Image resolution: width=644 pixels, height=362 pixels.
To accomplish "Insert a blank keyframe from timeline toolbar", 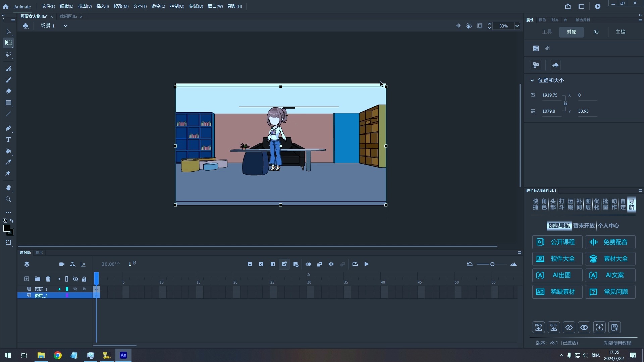I will [261, 264].
